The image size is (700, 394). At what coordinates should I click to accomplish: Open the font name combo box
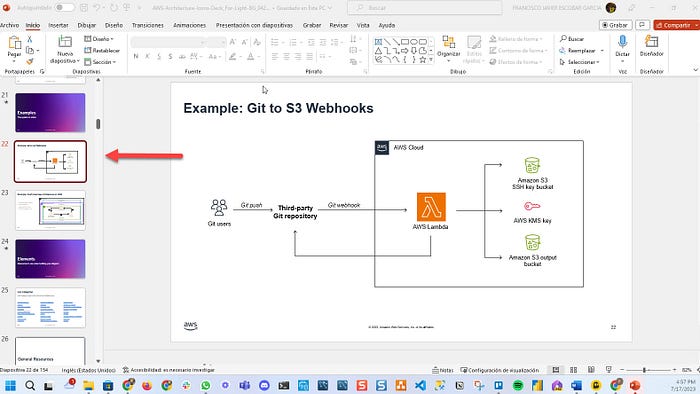[168, 42]
